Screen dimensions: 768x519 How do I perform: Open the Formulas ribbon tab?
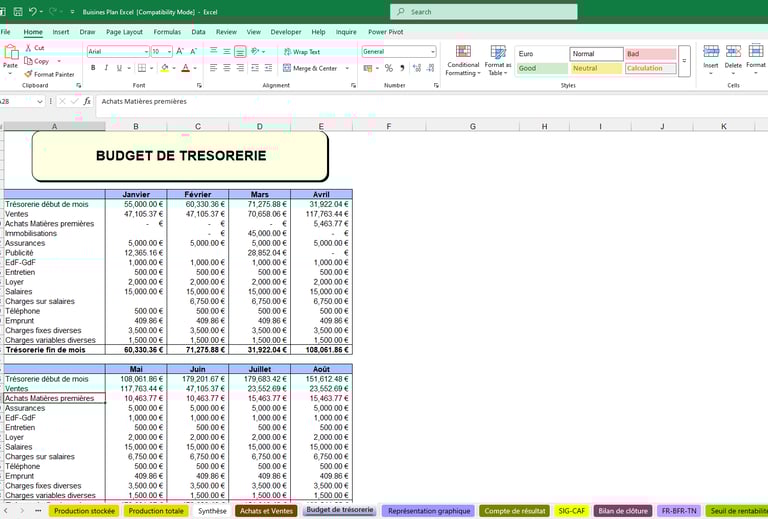167,32
